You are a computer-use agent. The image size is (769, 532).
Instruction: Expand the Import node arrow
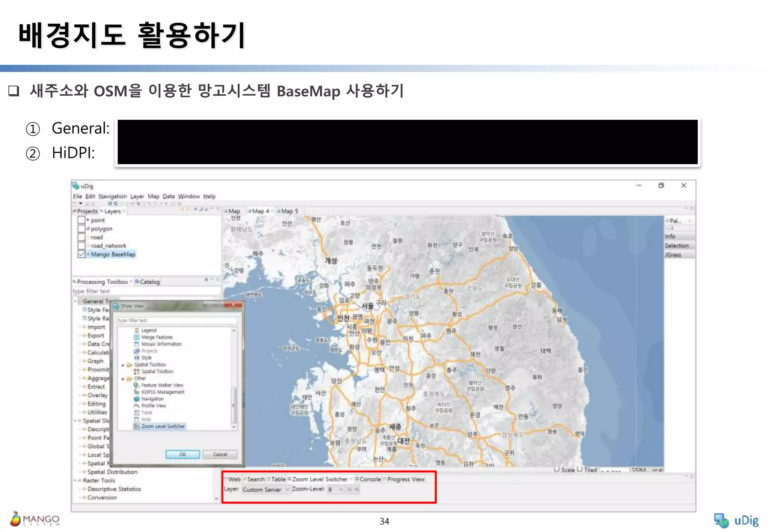click(80, 327)
